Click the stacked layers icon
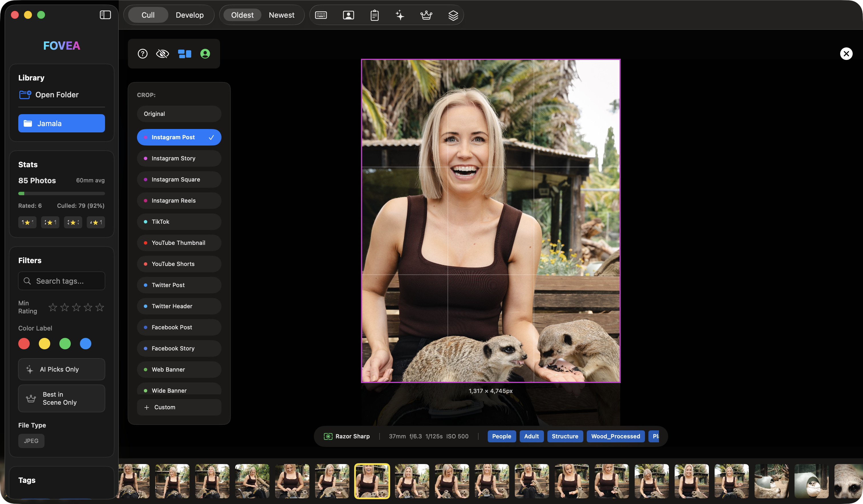This screenshot has height=504, width=863. pyautogui.click(x=453, y=15)
